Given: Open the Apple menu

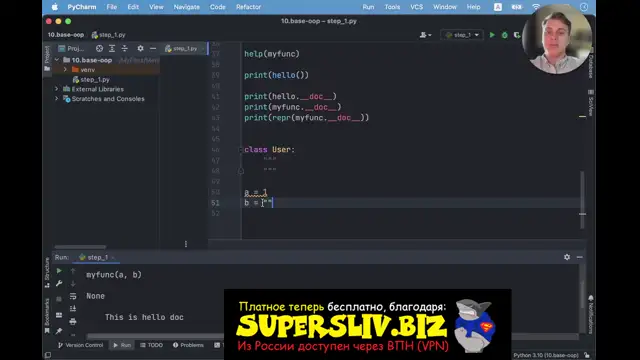Looking at the screenshot, I should pos(55,7).
